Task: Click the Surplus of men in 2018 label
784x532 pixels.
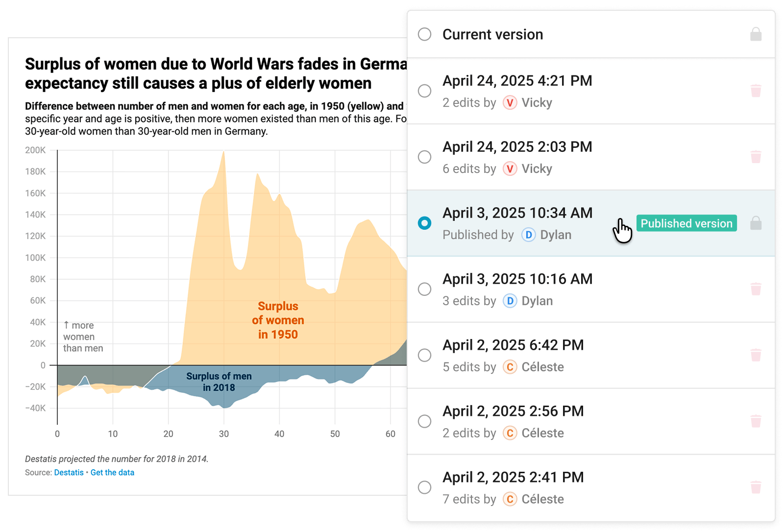Action: [219, 382]
